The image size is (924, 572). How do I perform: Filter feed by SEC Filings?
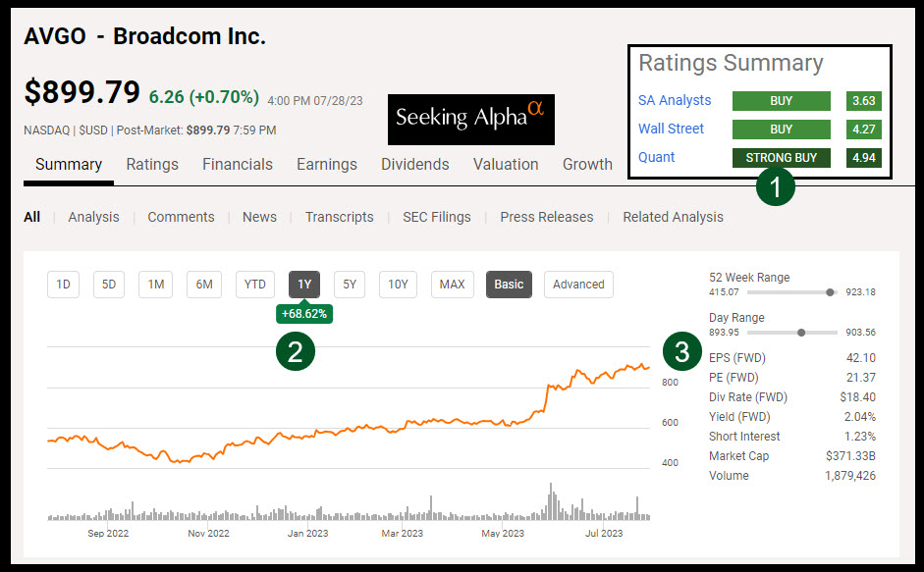[436, 217]
